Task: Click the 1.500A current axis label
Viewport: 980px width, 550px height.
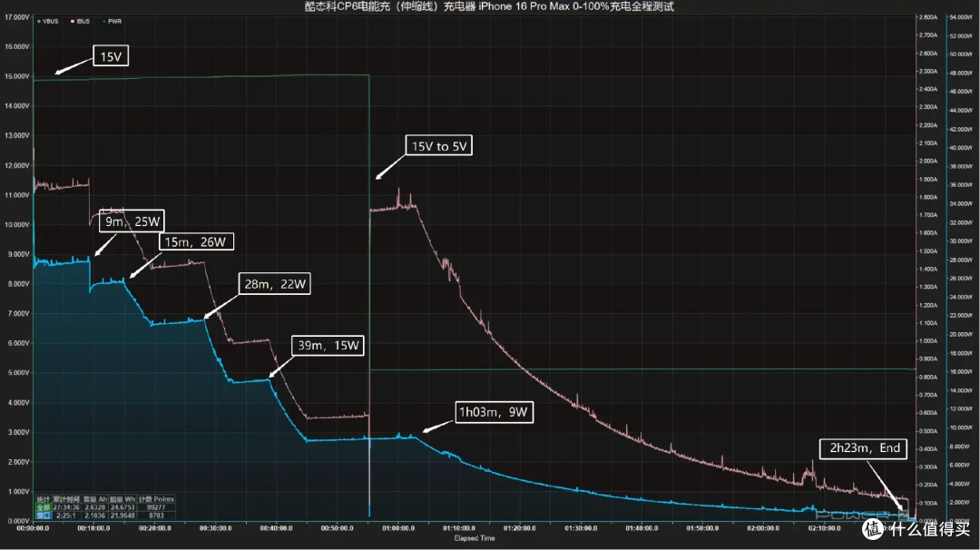Action: (x=928, y=251)
